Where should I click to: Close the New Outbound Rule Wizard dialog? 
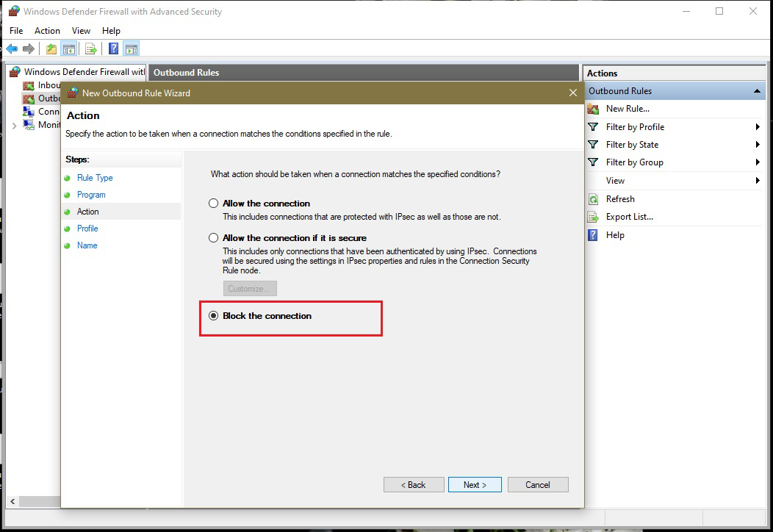pyautogui.click(x=573, y=93)
